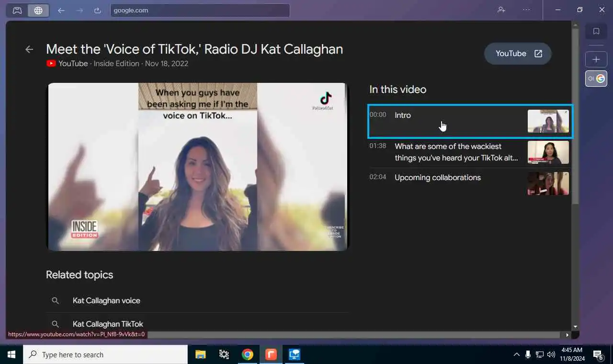
Task: Reload the page with refresh icon
Action: pos(98,10)
